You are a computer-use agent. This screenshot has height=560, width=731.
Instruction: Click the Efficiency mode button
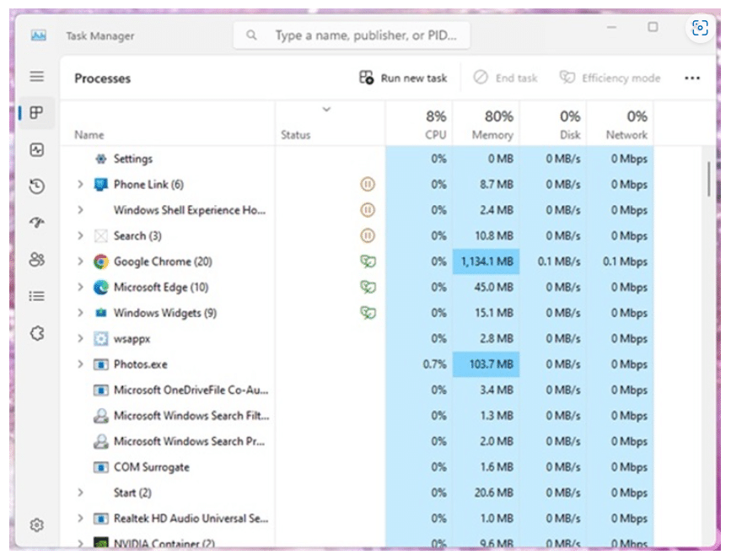pyautogui.click(x=610, y=78)
